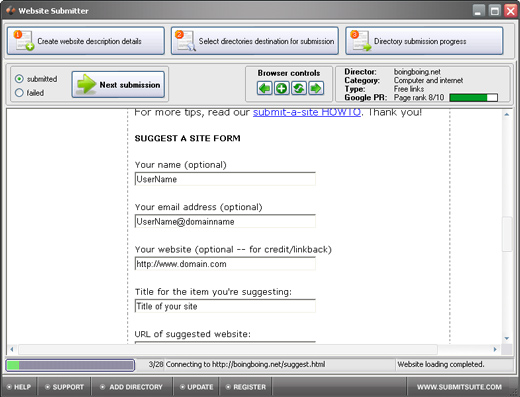Click REGISTER in bottom bar

245,387
